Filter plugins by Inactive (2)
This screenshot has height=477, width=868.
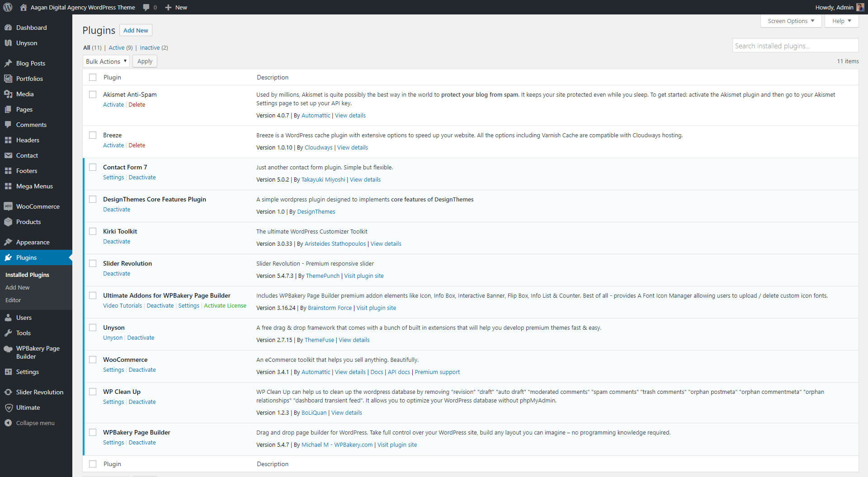(x=154, y=47)
